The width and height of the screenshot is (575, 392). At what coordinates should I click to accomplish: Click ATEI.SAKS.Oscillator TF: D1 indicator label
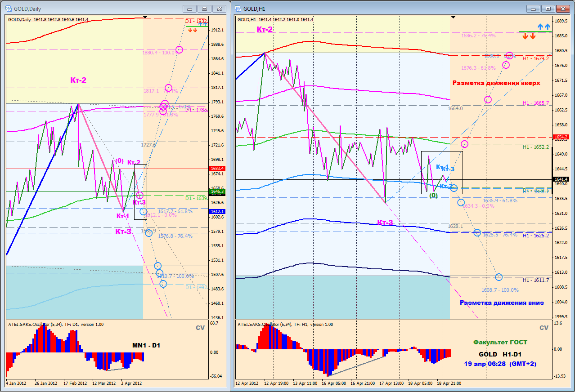pyautogui.click(x=56, y=324)
